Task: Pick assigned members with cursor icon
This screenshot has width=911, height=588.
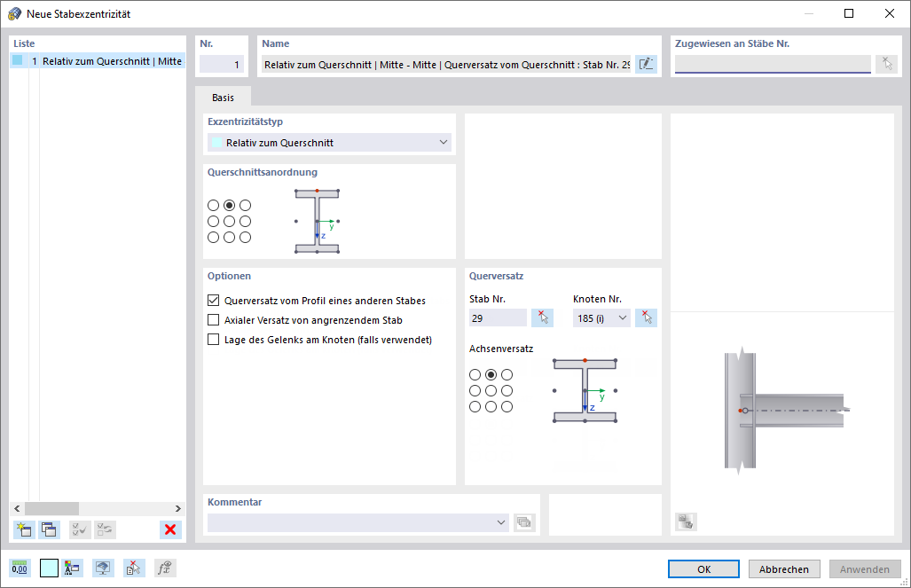Action: [886, 64]
